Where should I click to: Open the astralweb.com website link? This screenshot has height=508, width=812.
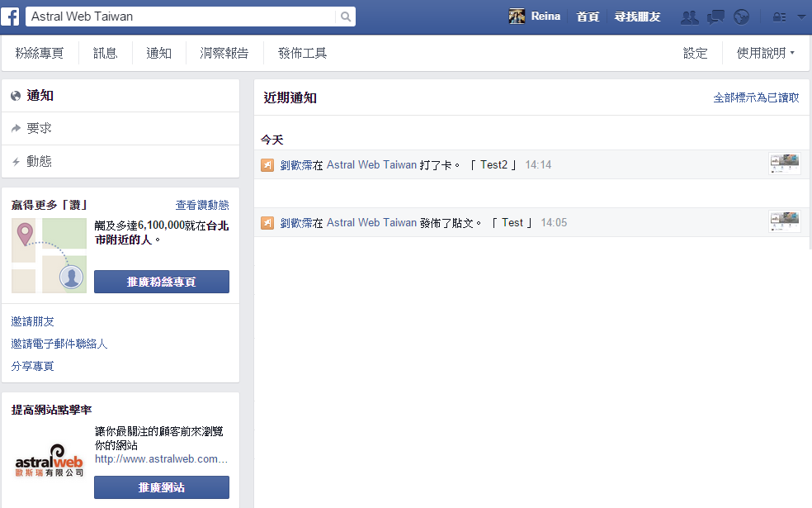click(x=162, y=458)
